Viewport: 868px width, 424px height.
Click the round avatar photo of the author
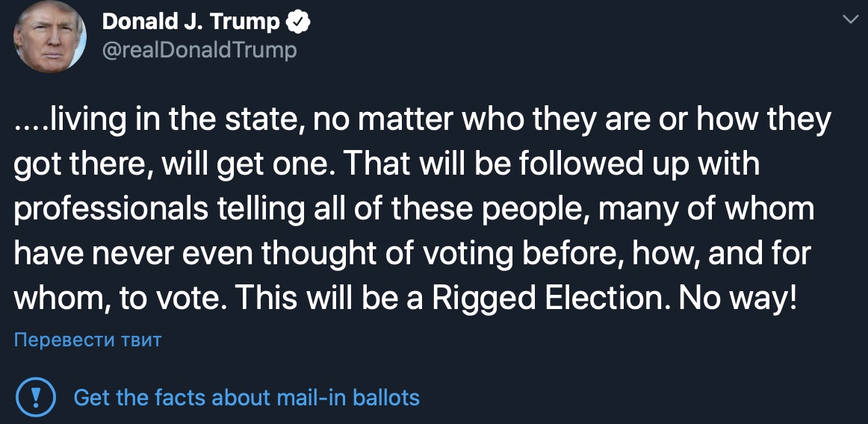pos(50,37)
